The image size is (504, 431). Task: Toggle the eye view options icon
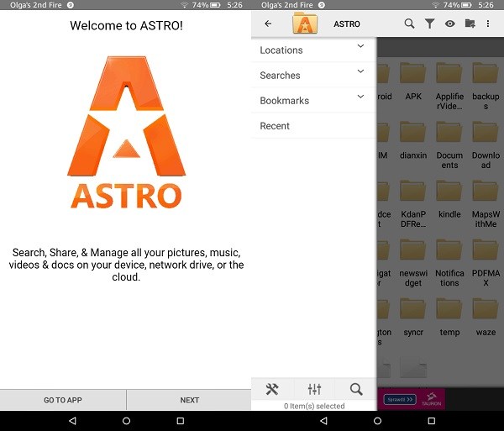click(450, 24)
